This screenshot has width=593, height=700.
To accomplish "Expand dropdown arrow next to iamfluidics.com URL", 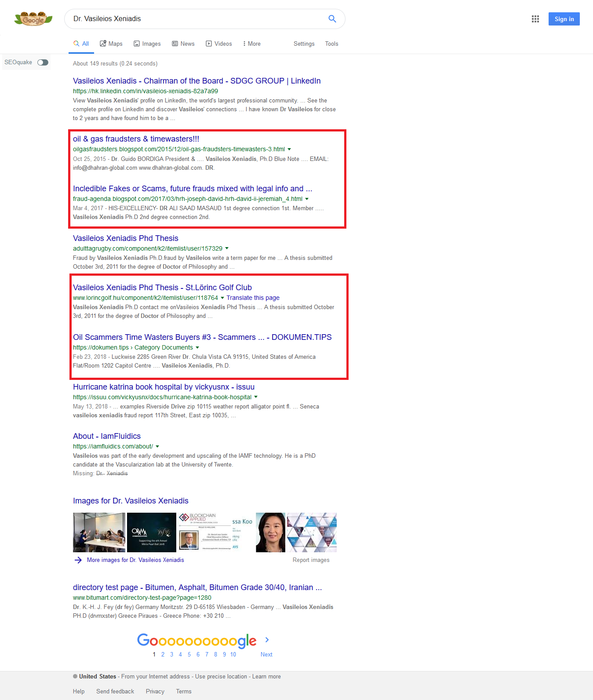I will (x=157, y=446).
